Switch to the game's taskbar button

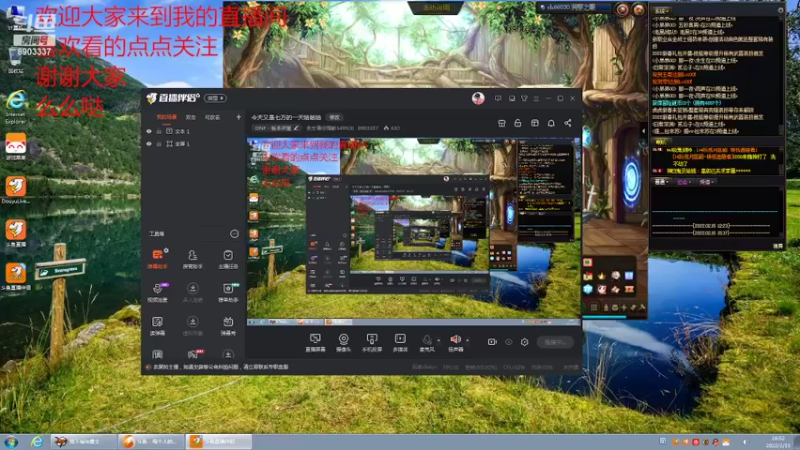point(84,442)
